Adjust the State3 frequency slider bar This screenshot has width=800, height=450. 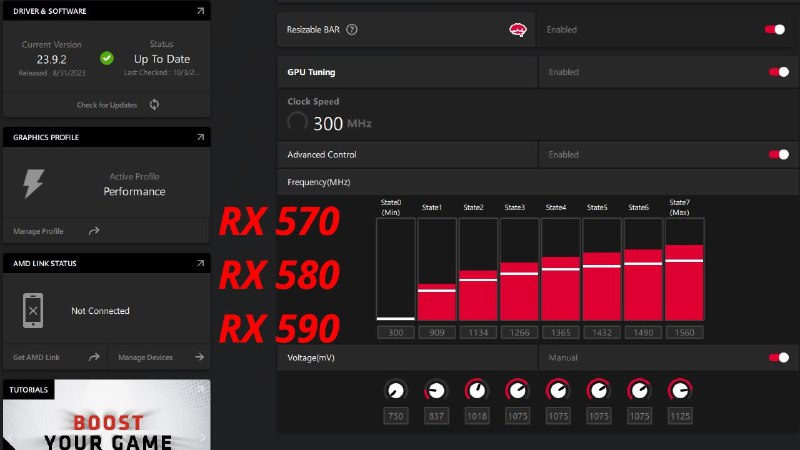coord(519,269)
